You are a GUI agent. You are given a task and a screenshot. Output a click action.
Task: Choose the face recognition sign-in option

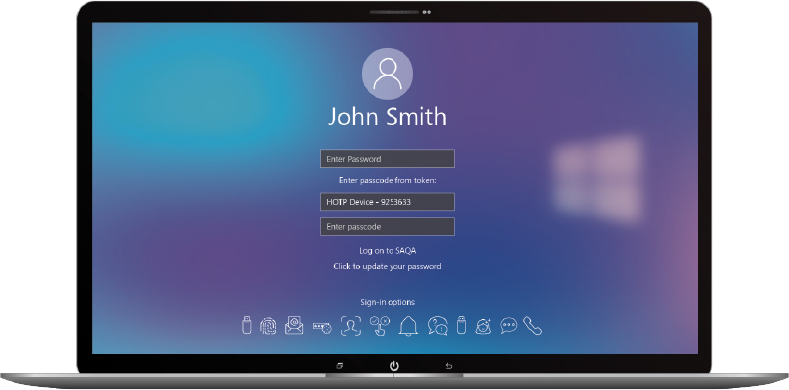point(351,326)
